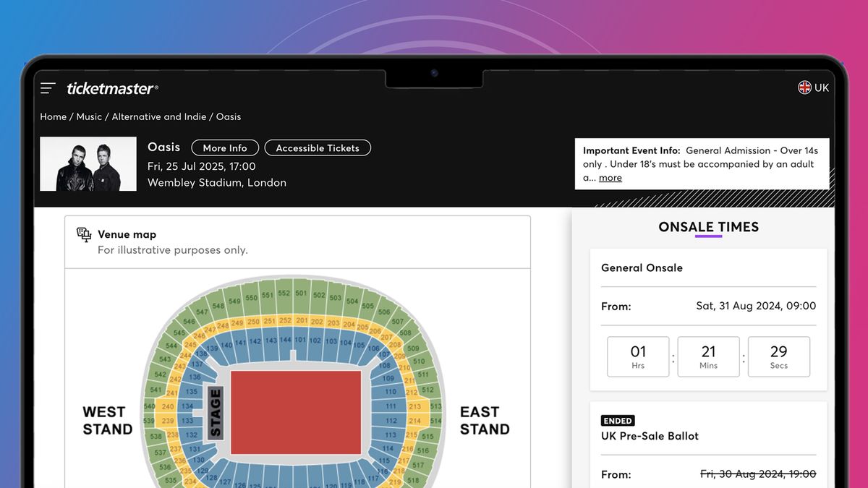Open the Oasis band thumbnail image
The width and height of the screenshot is (868, 488).
[88, 163]
